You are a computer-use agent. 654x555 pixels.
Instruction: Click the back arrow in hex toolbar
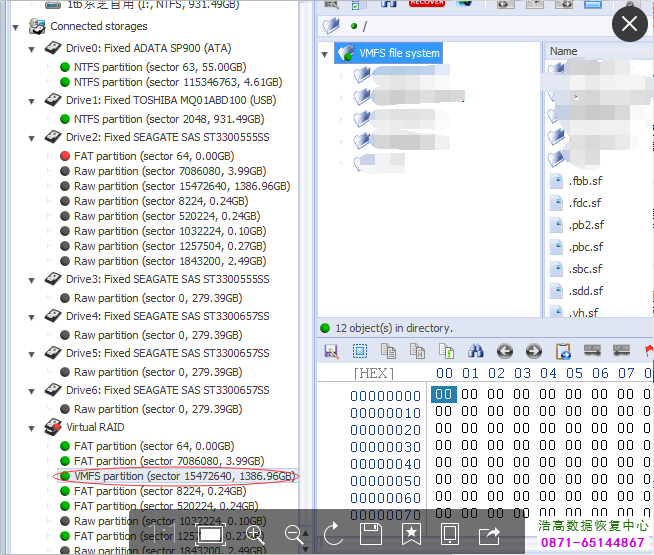[505, 351]
